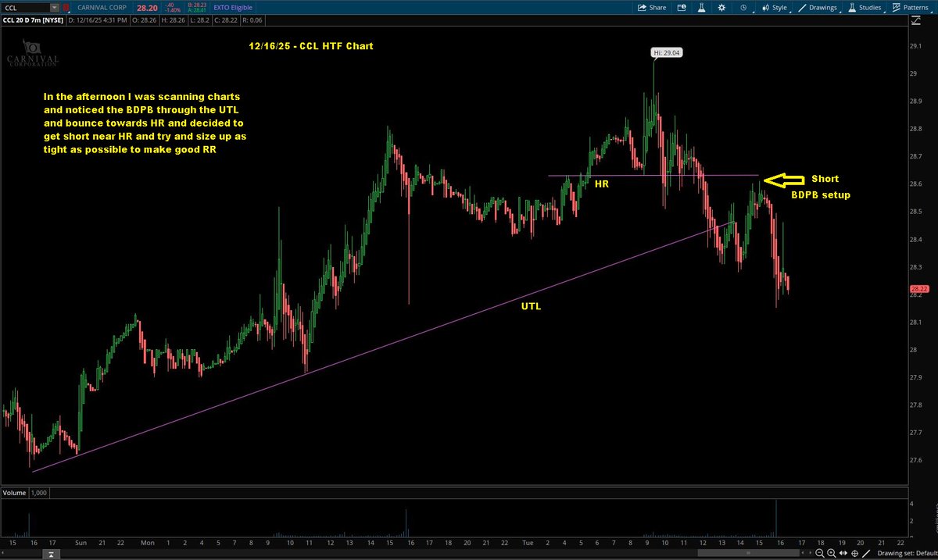Open the Studies menu

coord(865,8)
